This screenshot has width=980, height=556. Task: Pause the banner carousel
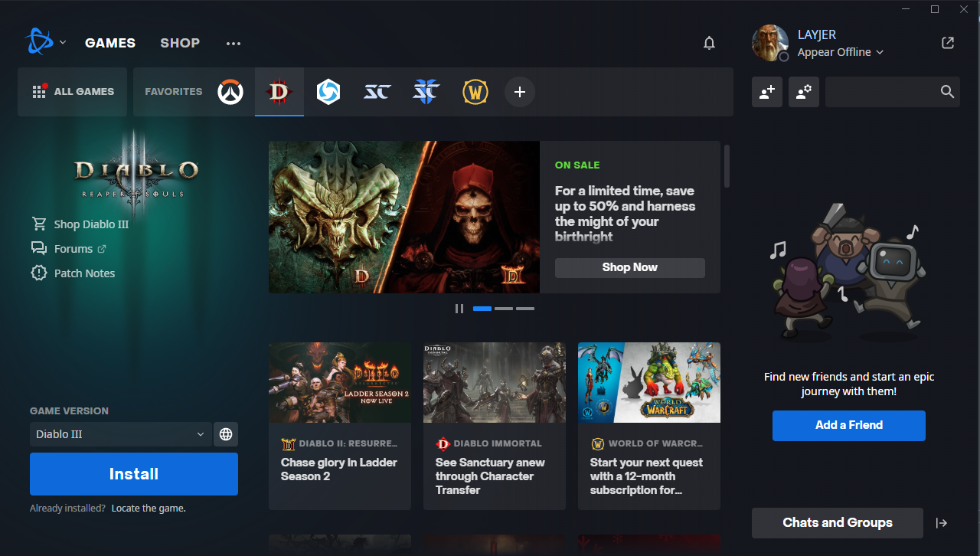tap(459, 309)
